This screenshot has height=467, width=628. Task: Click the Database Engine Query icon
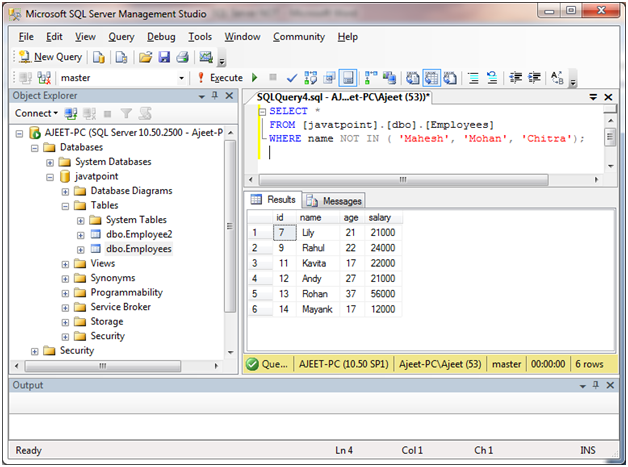click(99, 57)
